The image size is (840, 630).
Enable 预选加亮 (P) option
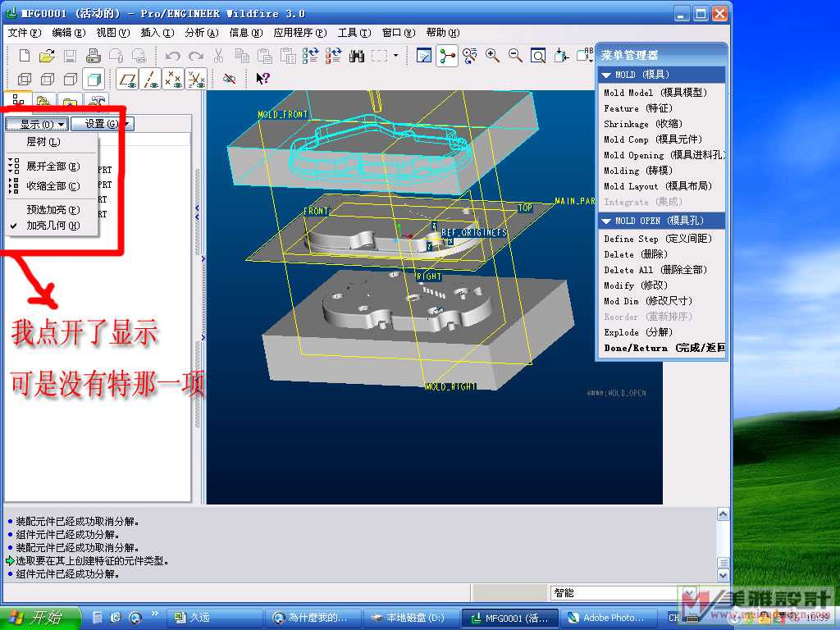tap(52, 209)
